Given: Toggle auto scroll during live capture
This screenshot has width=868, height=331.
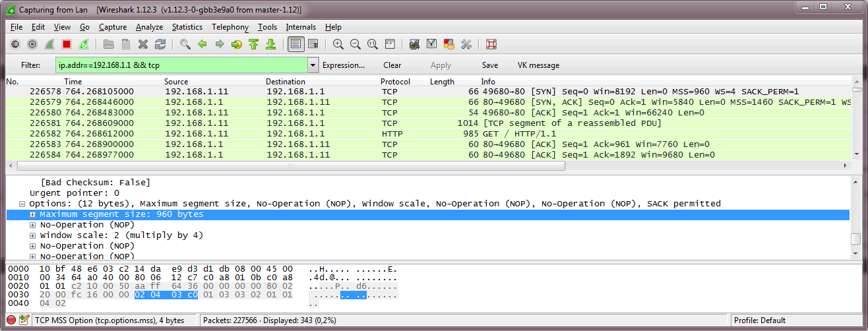Looking at the screenshot, I should pyautogui.click(x=313, y=44).
